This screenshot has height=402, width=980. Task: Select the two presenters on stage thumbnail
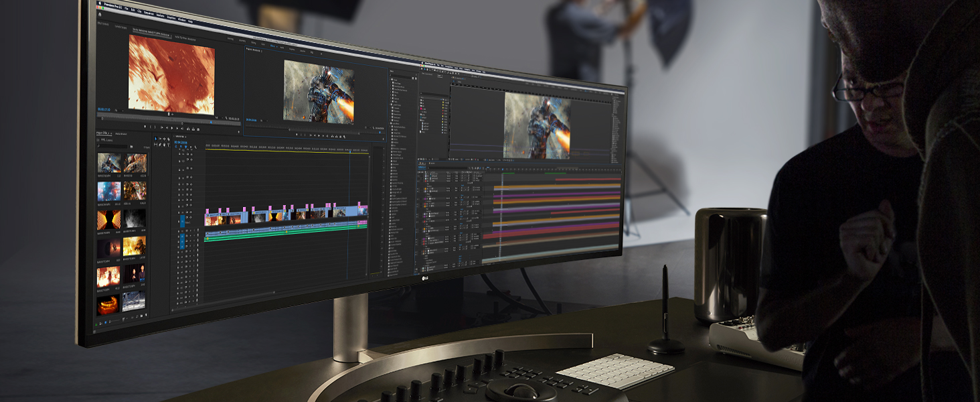click(x=134, y=273)
